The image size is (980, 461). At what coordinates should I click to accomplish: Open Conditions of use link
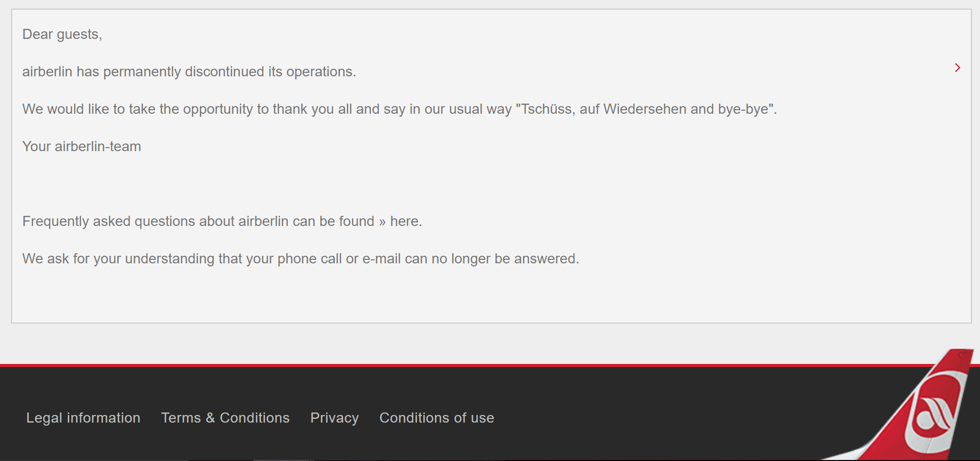click(x=436, y=418)
